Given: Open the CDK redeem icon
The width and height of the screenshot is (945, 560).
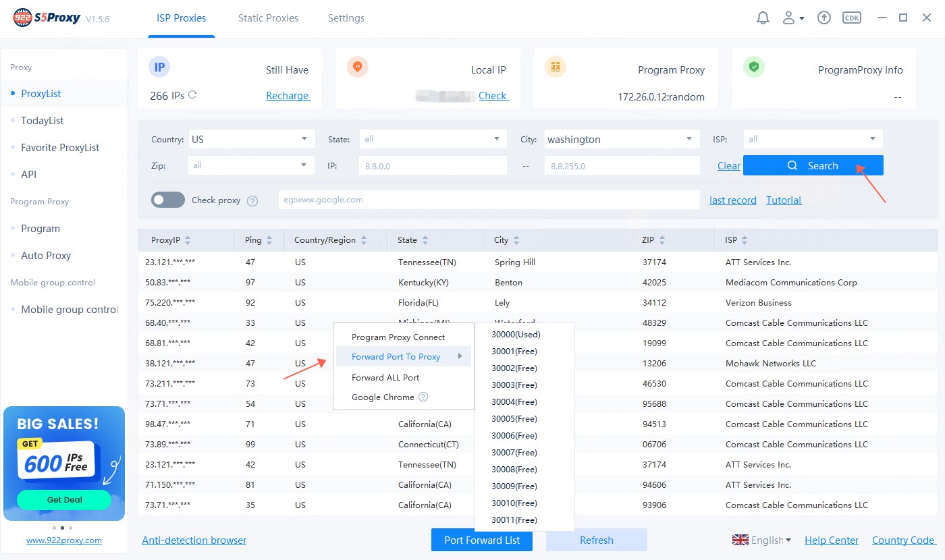Looking at the screenshot, I should (x=852, y=18).
